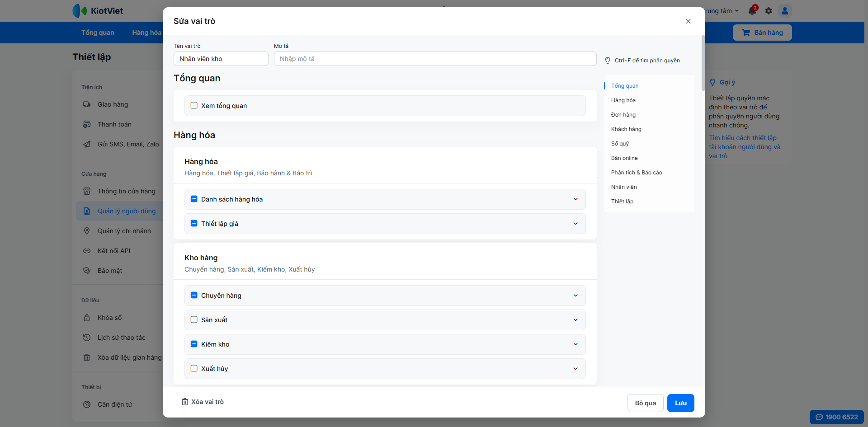The width and height of the screenshot is (868, 427).
Task: Tick the Sản xuất checkbox
Action: [194, 319]
